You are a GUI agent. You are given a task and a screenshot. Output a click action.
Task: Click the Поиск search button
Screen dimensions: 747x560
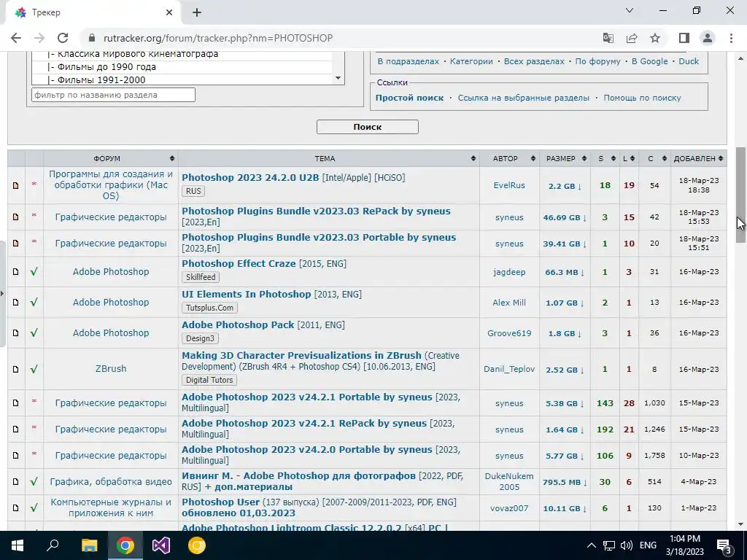tap(368, 127)
